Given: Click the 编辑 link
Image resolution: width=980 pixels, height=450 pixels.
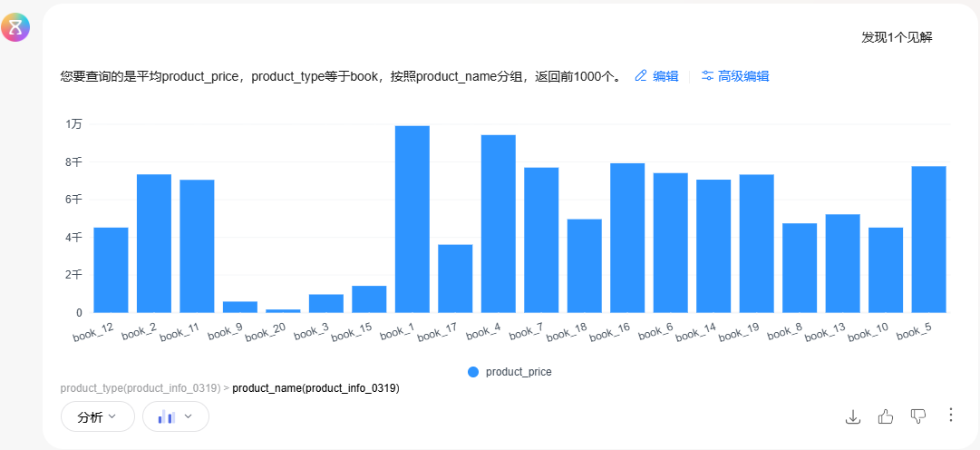Looking at the screenshot, I should click(665, 76).
